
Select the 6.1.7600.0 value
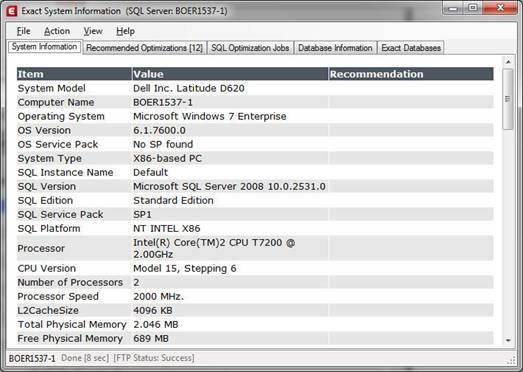[x=159, y=130]
